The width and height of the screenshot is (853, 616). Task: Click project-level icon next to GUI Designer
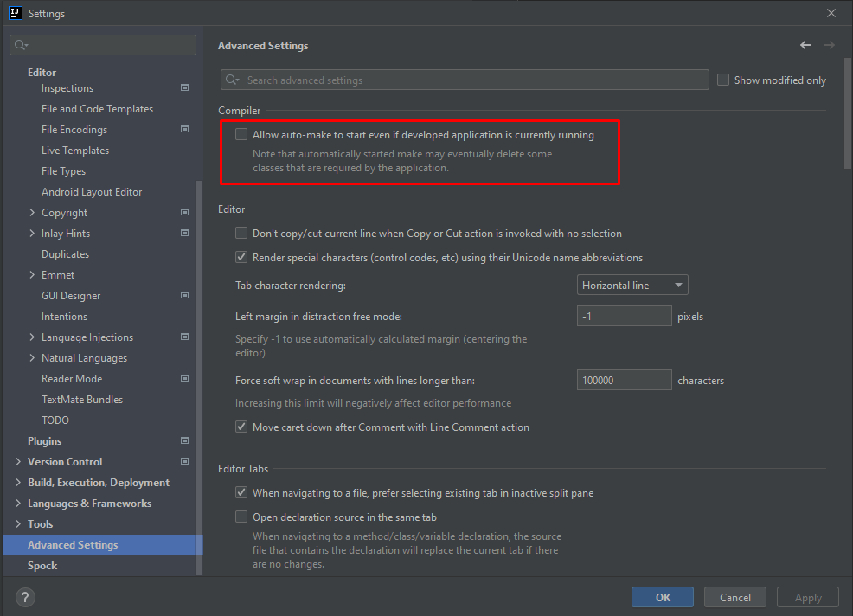pyautogui.click(x=184, y=296)
